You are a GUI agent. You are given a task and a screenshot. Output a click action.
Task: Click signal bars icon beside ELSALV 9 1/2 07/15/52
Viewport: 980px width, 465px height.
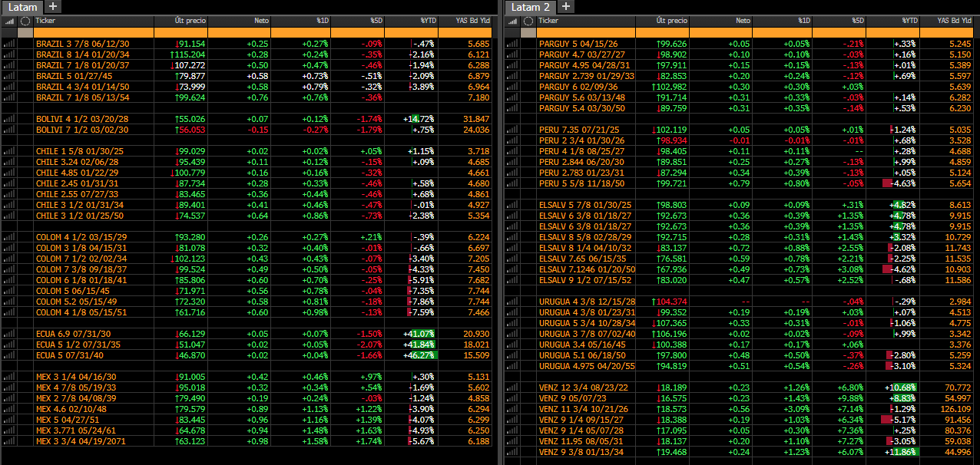pyautogui.click(x=512, y=280)
